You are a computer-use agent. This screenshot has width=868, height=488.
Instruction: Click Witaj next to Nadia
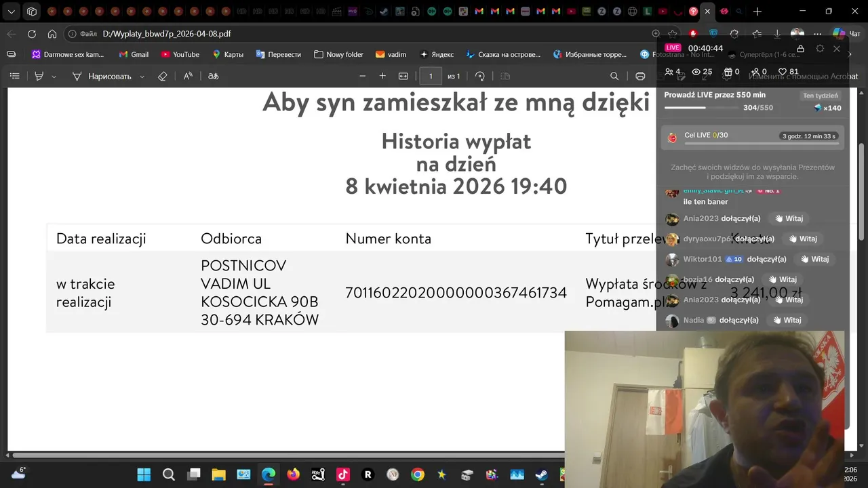787,320
